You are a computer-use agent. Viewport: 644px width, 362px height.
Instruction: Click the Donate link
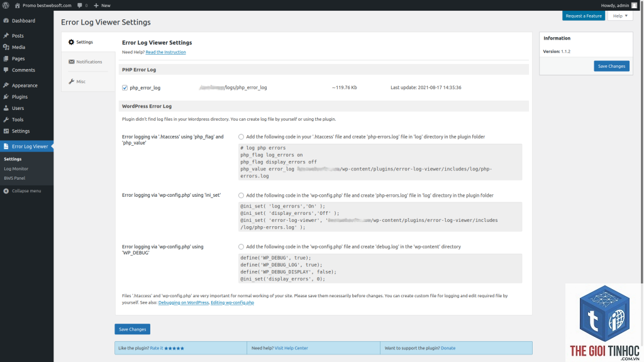point(448,348)
